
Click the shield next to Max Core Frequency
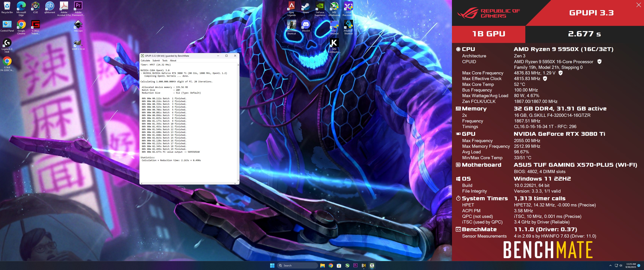(x=561, y=73)
